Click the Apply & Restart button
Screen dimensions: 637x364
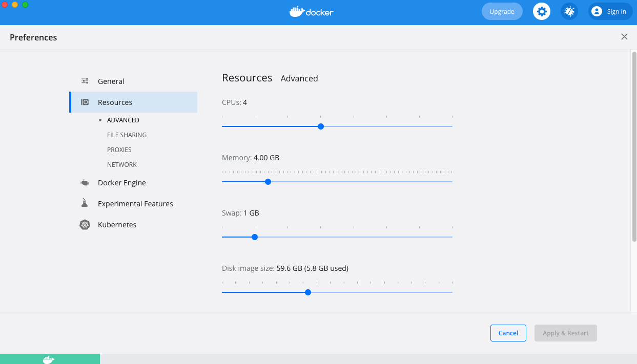click(566, 333)
